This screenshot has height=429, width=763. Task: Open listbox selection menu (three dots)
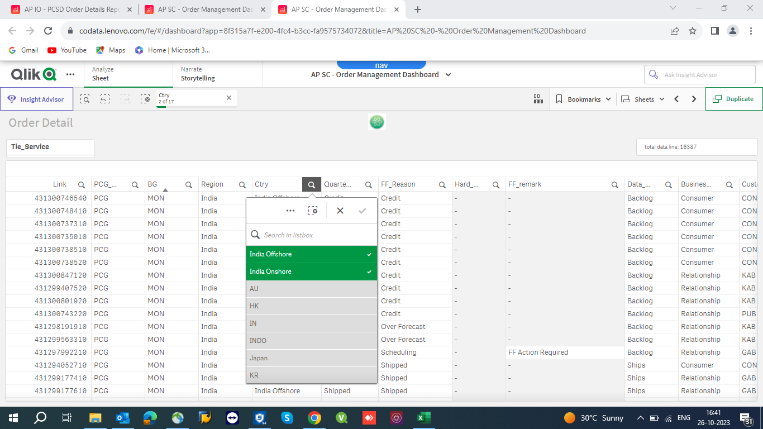pos(290,211)
